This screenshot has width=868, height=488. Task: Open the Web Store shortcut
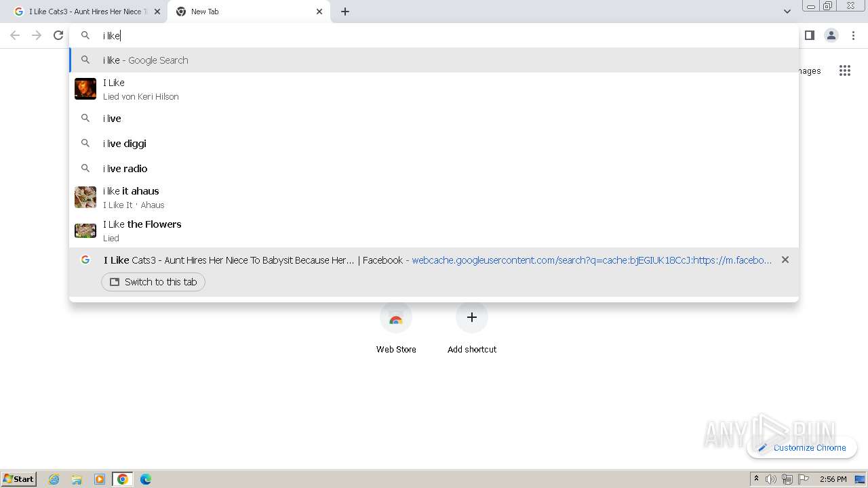coord(396,329)
